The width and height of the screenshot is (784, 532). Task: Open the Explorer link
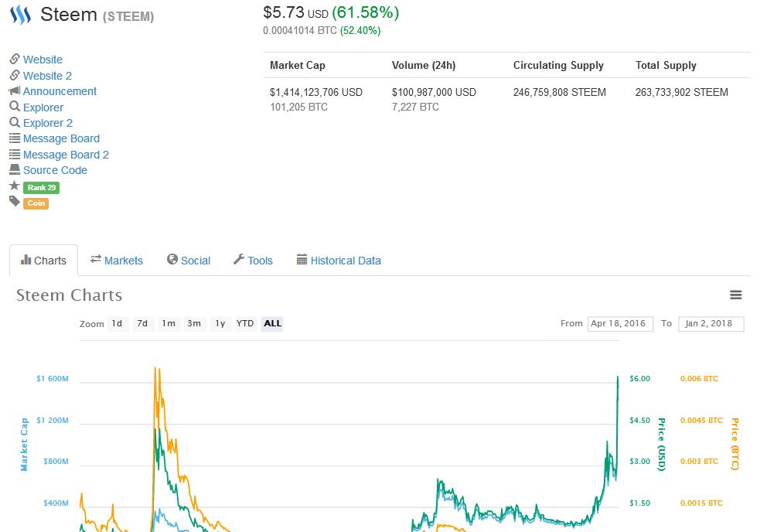pyautogui.click(x=43, y=107)
